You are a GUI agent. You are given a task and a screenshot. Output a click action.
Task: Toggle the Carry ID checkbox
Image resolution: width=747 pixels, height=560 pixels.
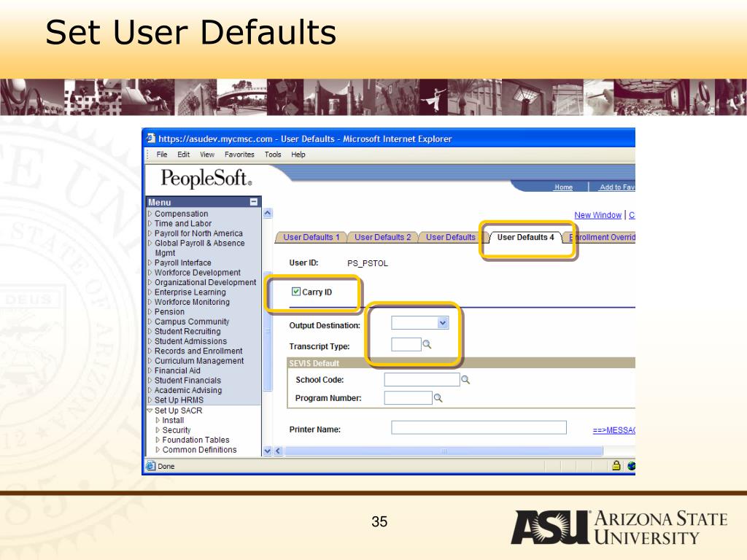tap(296, 292)
